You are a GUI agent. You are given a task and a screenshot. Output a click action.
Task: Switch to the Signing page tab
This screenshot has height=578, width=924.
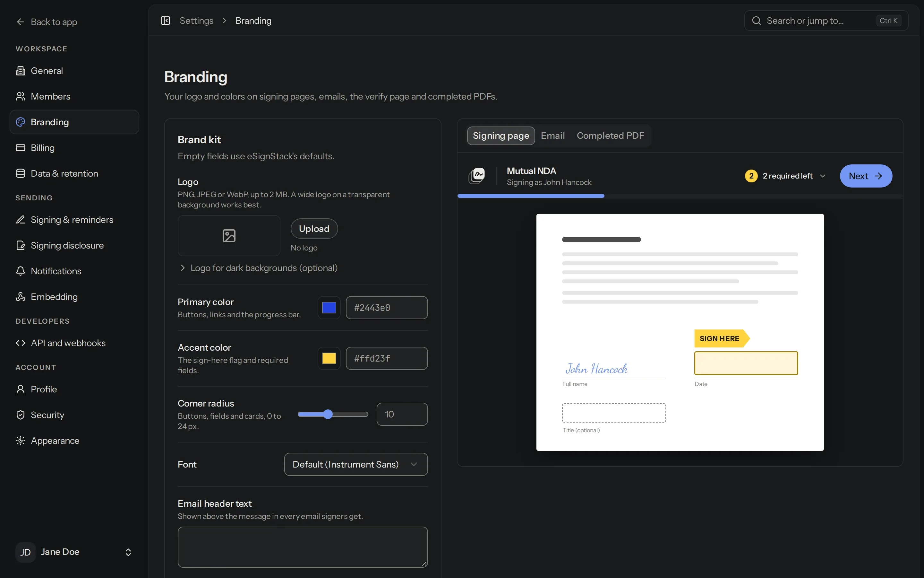pyautogui.click(x=501, y=136)
